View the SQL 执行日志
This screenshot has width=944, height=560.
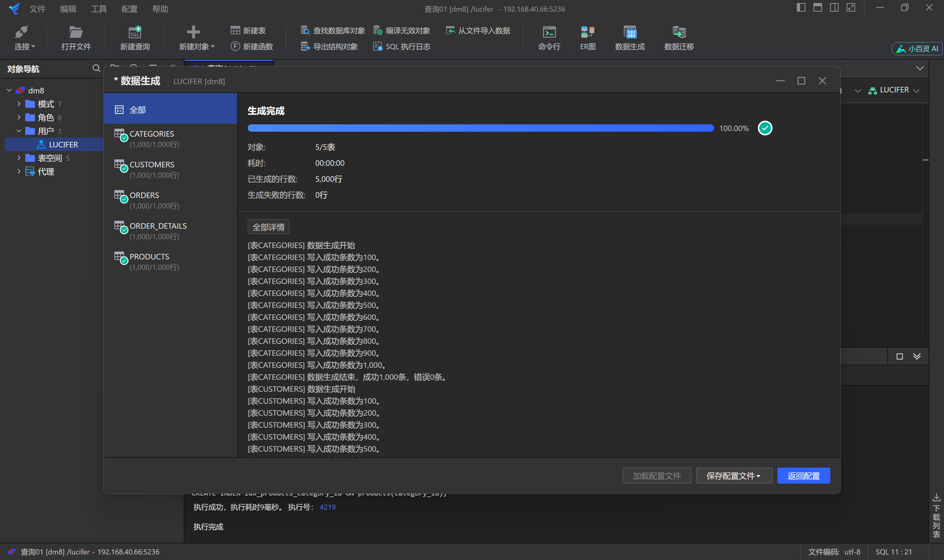pyautogui.click(x=401, y=46)
